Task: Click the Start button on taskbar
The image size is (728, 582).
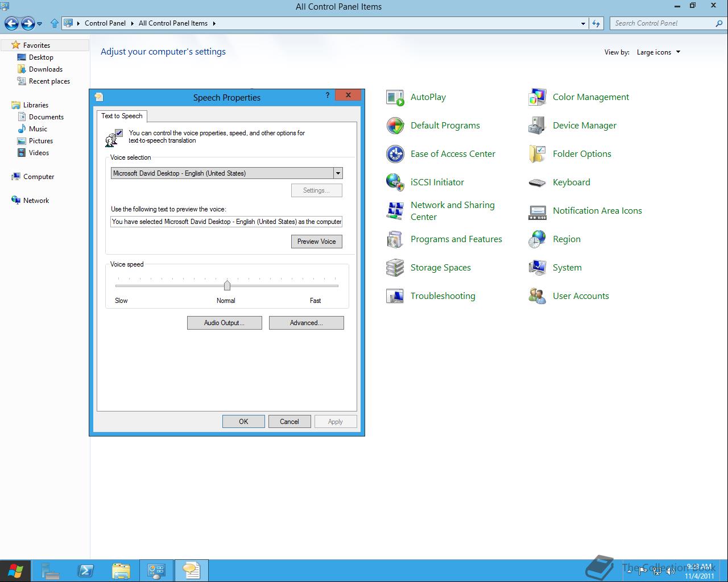Action: click(x=15, y=571)
